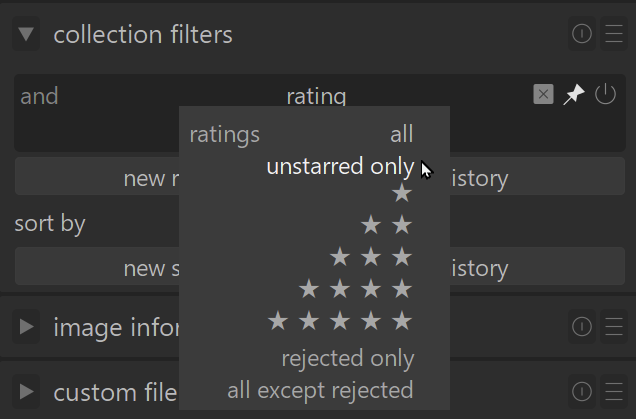Reset the custom file module
The width and height of the screenshot is (636, 419).
582,391
